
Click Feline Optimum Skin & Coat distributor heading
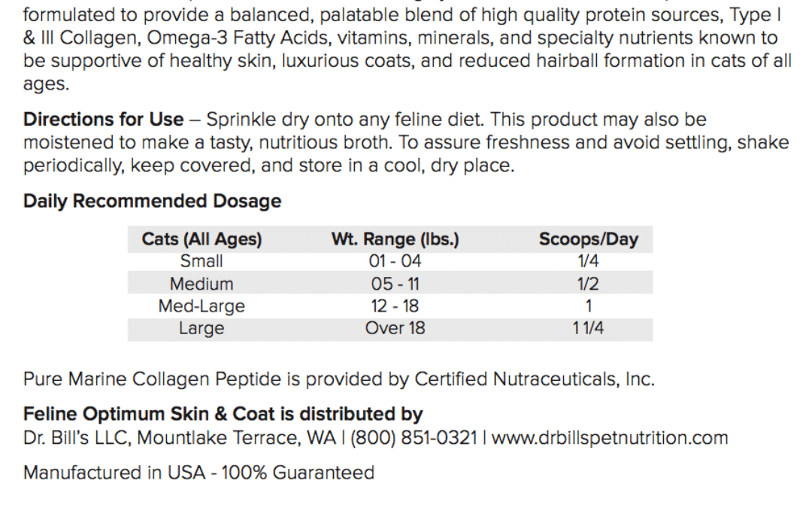[x=223, y=414]
